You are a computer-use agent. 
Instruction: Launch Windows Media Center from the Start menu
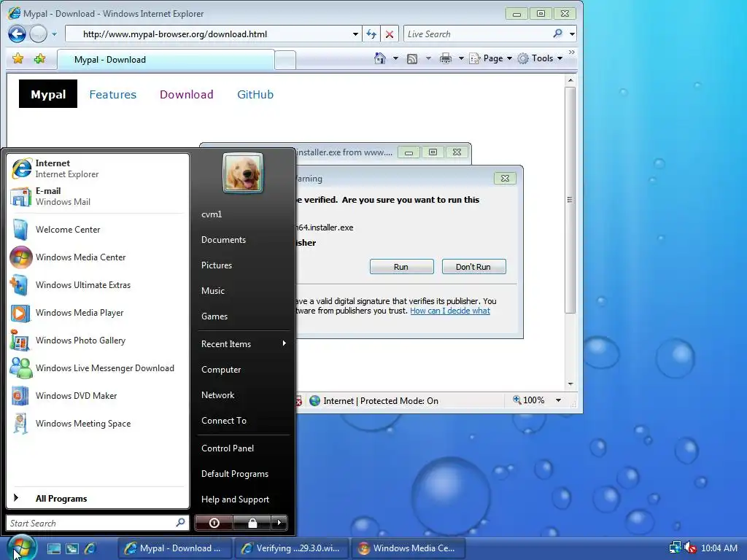97,257
